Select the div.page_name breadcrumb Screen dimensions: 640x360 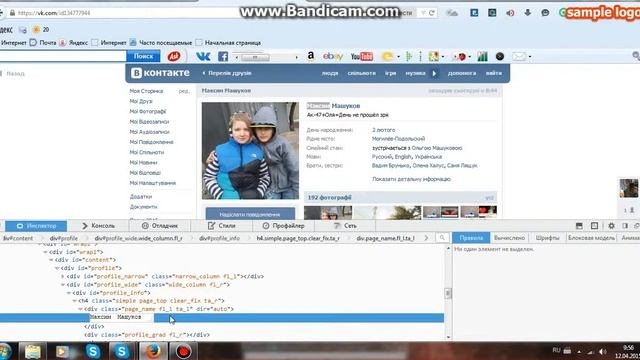point(385,238)
